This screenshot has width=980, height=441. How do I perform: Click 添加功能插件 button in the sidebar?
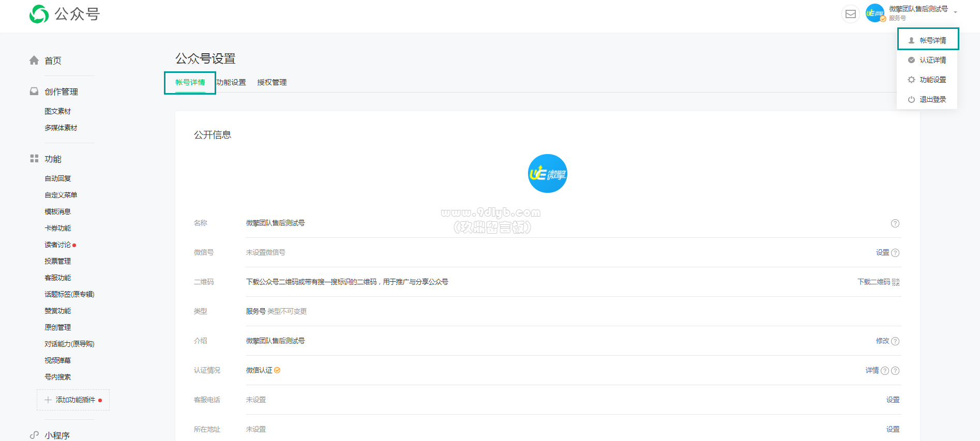click(73, 400)
